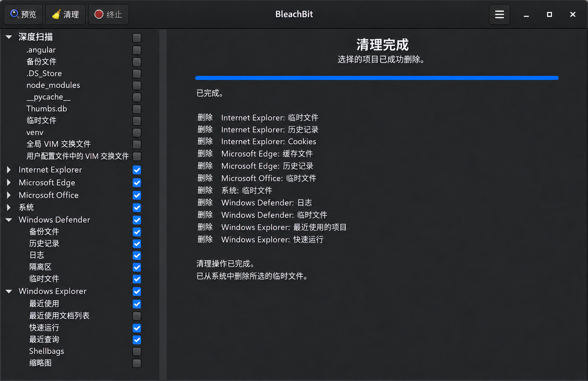Enable the .angular checkbox
This screenshot has height=381, width=588.
pos(137,50)
